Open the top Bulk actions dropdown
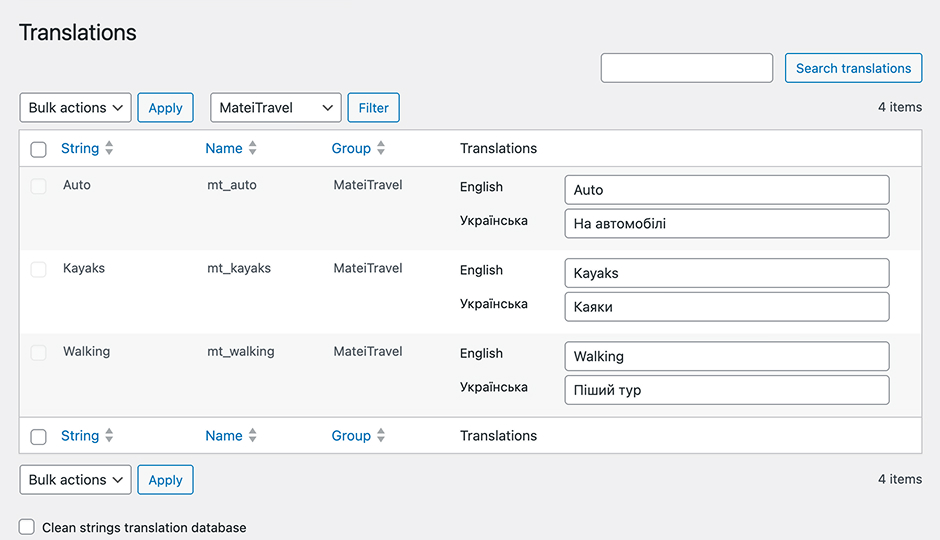 point(76,108)
